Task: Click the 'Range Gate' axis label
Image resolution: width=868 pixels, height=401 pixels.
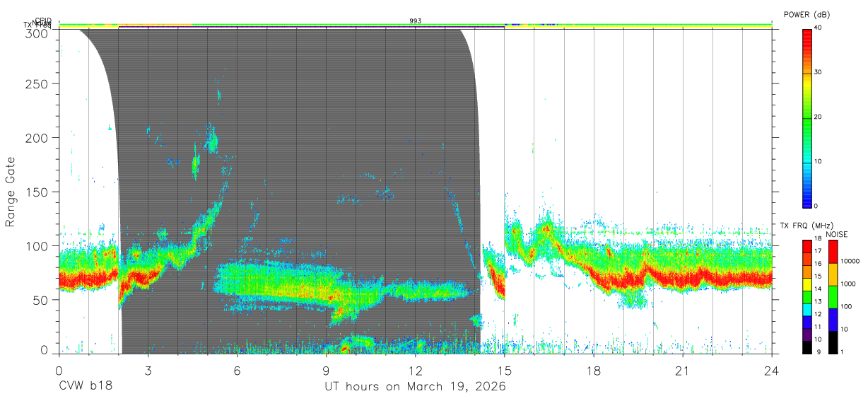Action: point(11,192)
